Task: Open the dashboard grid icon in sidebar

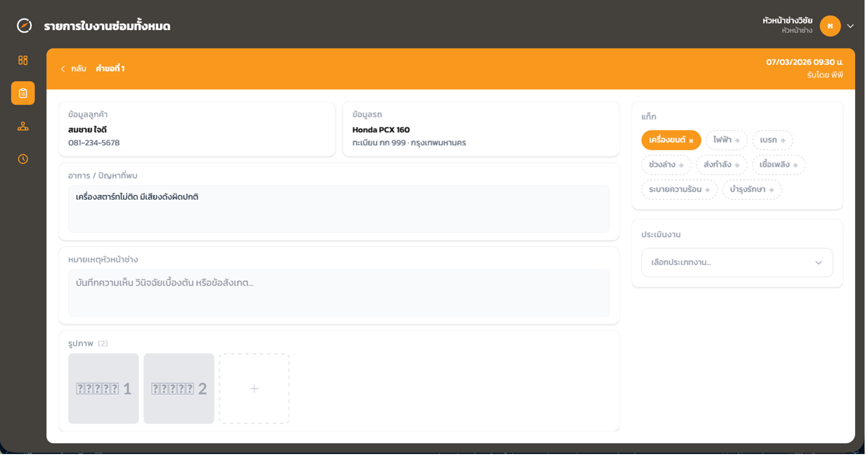Action: [x=23, y=61]
